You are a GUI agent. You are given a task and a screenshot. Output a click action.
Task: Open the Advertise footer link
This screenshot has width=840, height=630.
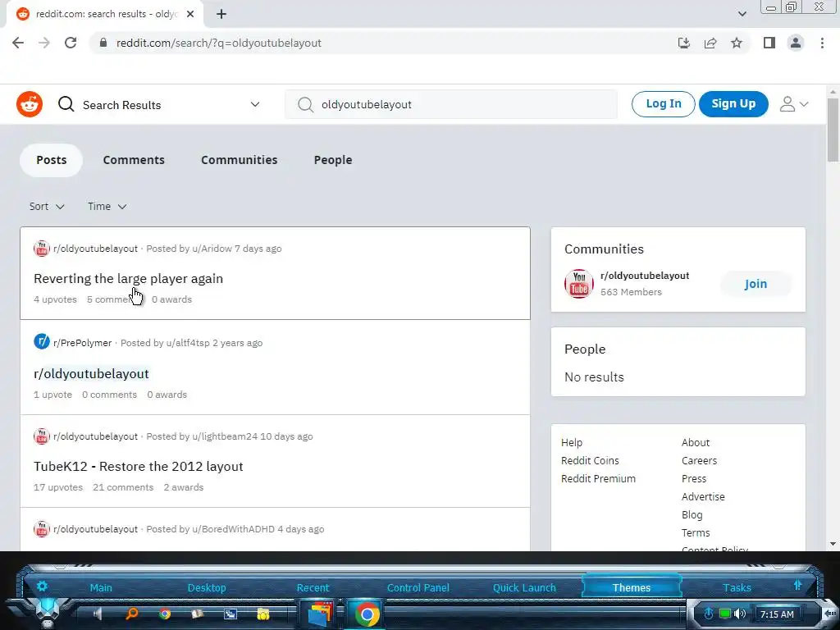click(703, 497)
